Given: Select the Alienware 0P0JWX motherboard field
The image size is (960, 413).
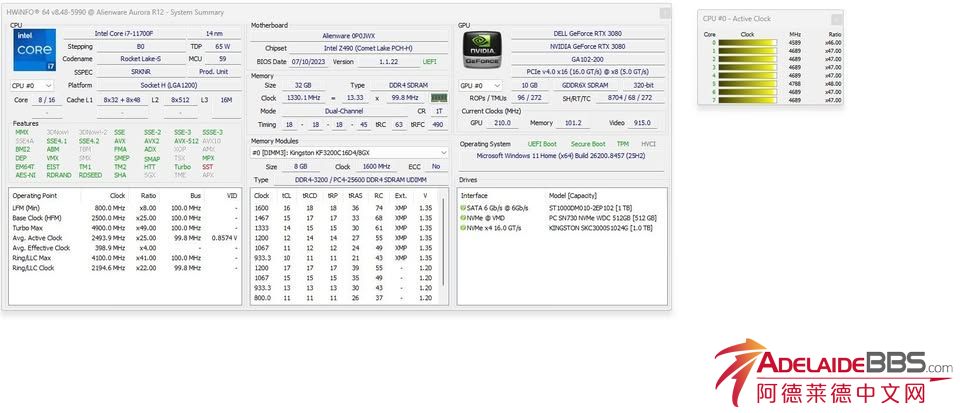Looking at the screenshot, I should point(349,36).
